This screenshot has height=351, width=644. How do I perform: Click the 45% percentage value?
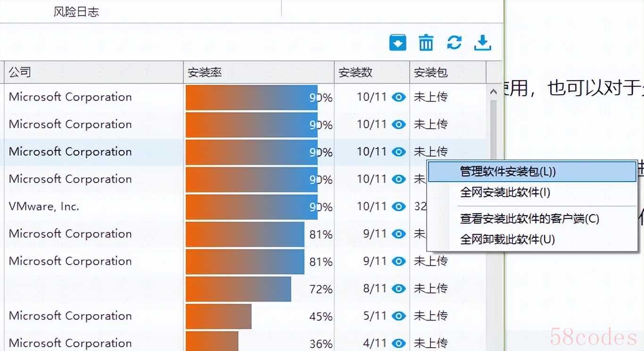tap(321, 317)
